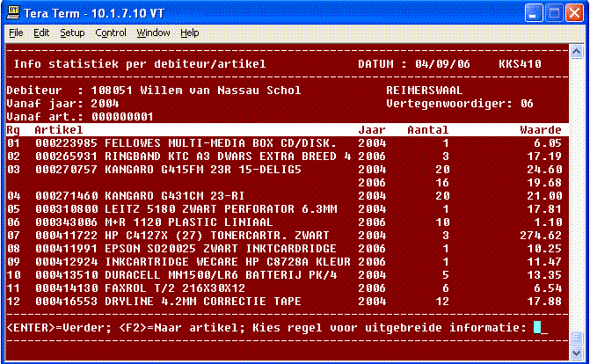The height and width of the screenshot is (364, 590).
Task: Close the Tera Term window
Action: click(x=574, y=12)
